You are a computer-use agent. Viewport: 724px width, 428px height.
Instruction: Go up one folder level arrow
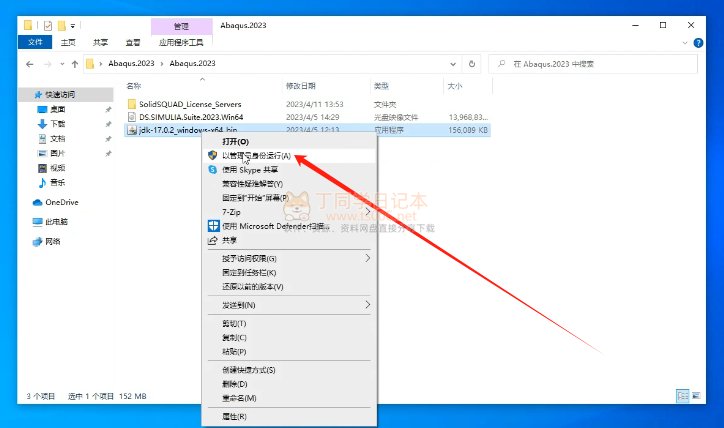tap(75, 64)
